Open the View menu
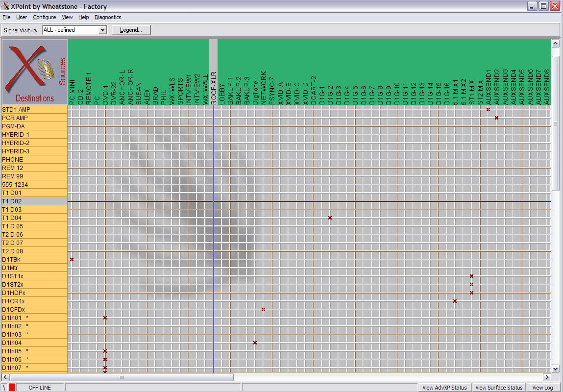 [67, 17]
